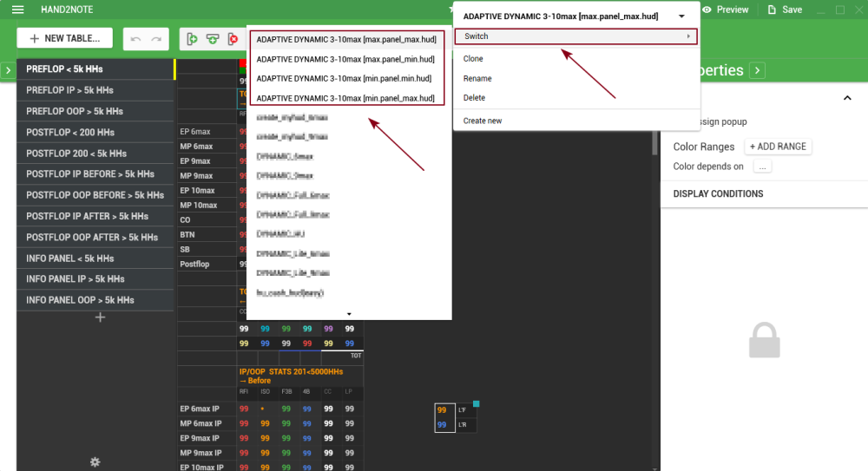Select the INFO PANEL < 5k HHs table
868x471 pixels.
(95, 258)
